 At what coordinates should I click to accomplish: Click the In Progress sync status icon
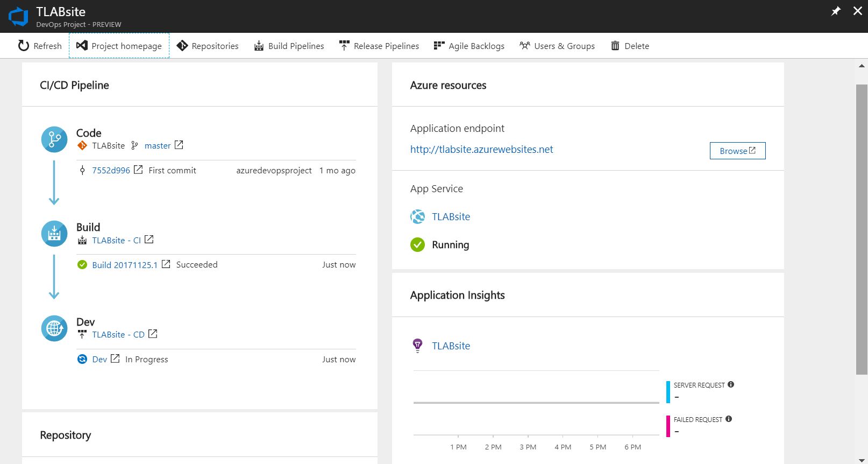(82, 359)
